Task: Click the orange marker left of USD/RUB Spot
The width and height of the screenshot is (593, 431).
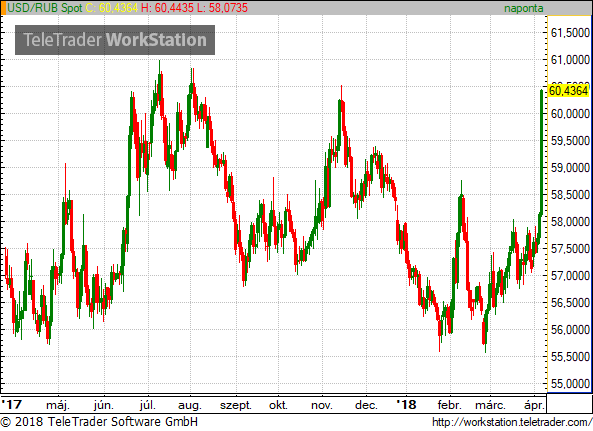Action: coord(4,8)
